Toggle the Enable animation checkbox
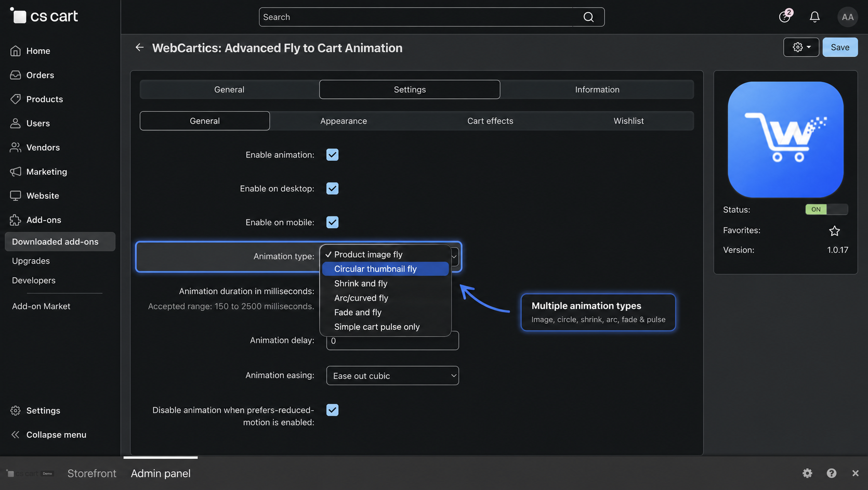Image resolution: width=868 pixels, height=490 pixels. tap(332, 154)
